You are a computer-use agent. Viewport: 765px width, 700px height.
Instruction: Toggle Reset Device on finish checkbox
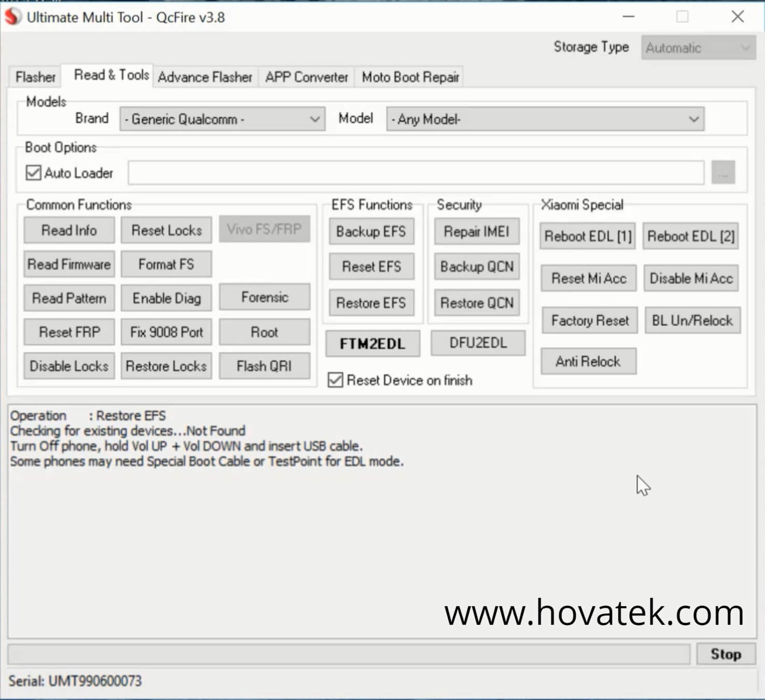point(335,380)
